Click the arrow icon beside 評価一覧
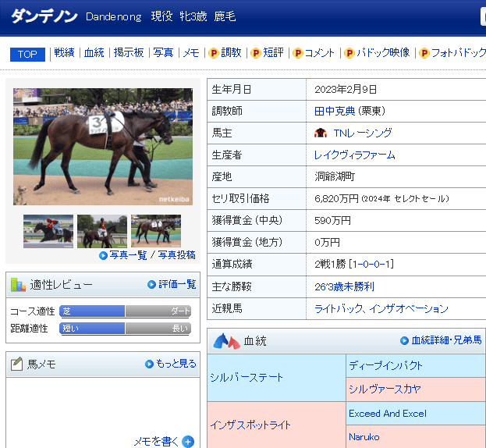486x448 pixels. [x=151, y=284]
